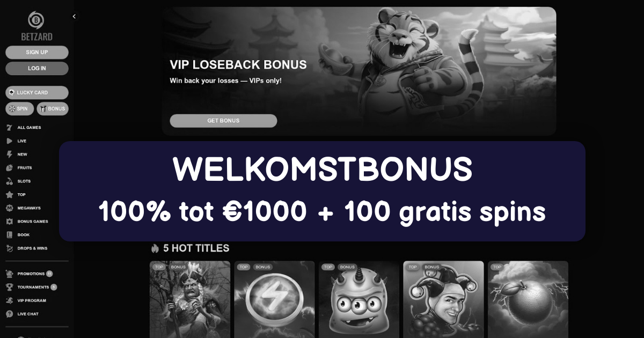The width and height of the screenshot is (644, 338).
Task: Click the Log In button
Action: pos(37,69)
